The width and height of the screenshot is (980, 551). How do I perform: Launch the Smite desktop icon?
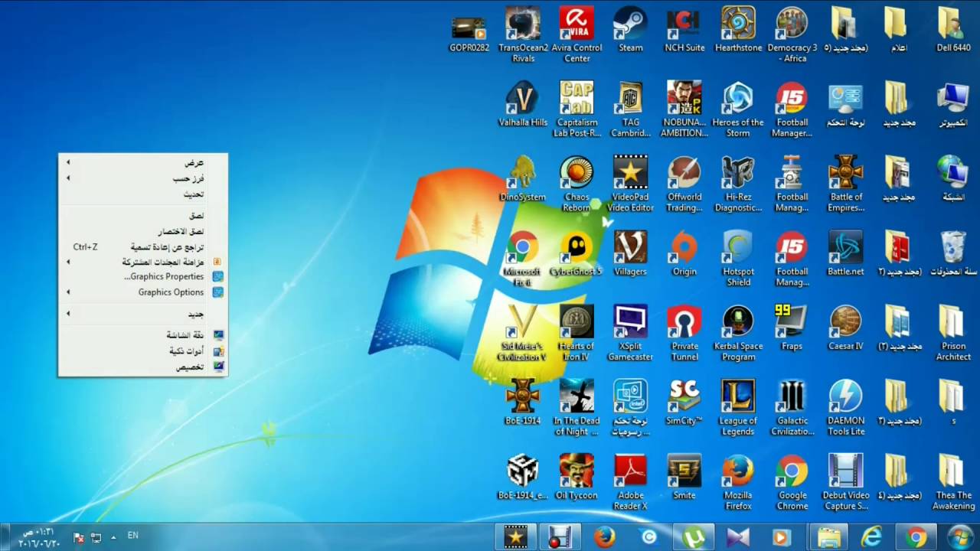pos(684,478)
